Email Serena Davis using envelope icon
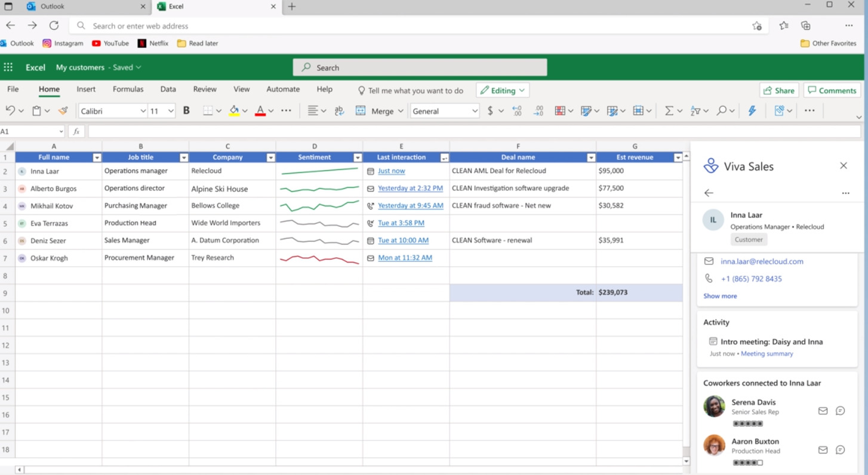 (x=823, y=411)
